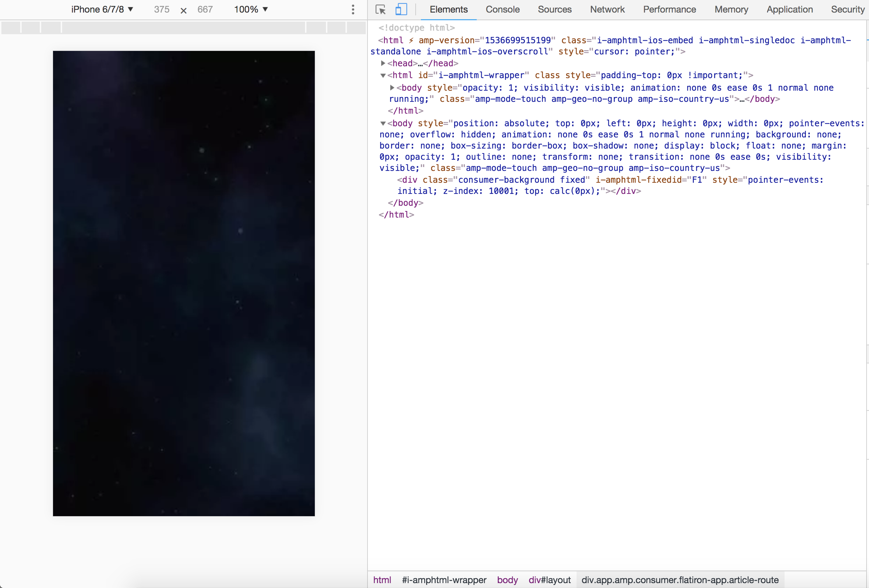
Task: Select the closing body tag line
Action: pos(405,203)
